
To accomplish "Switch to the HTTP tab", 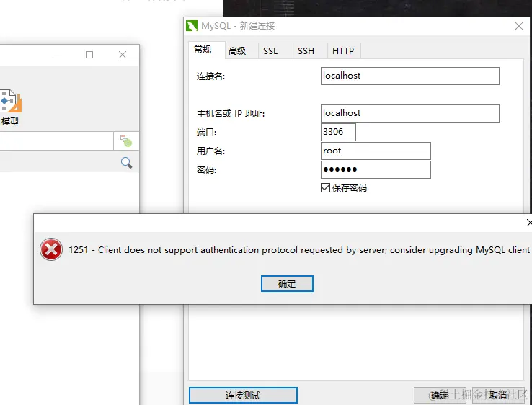I will (343, 51).
